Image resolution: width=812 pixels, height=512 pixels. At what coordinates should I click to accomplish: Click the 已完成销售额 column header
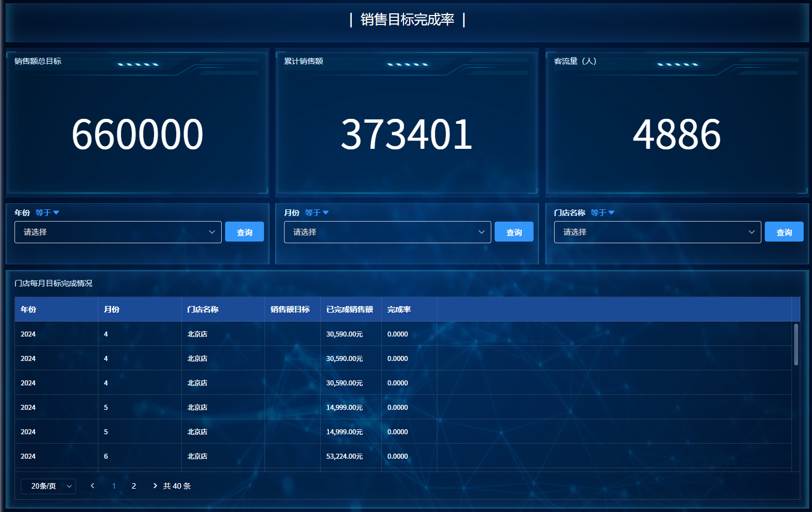coord(350,309)
